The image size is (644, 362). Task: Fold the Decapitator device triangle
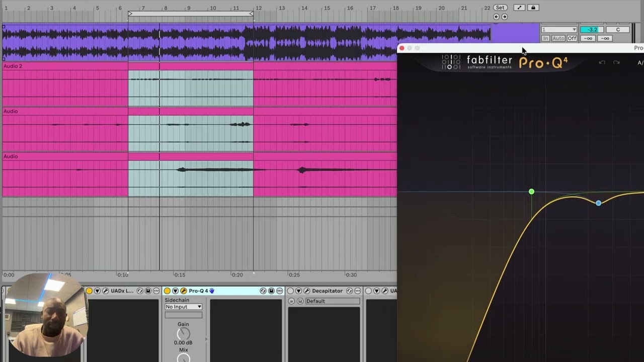coord(298,291)
